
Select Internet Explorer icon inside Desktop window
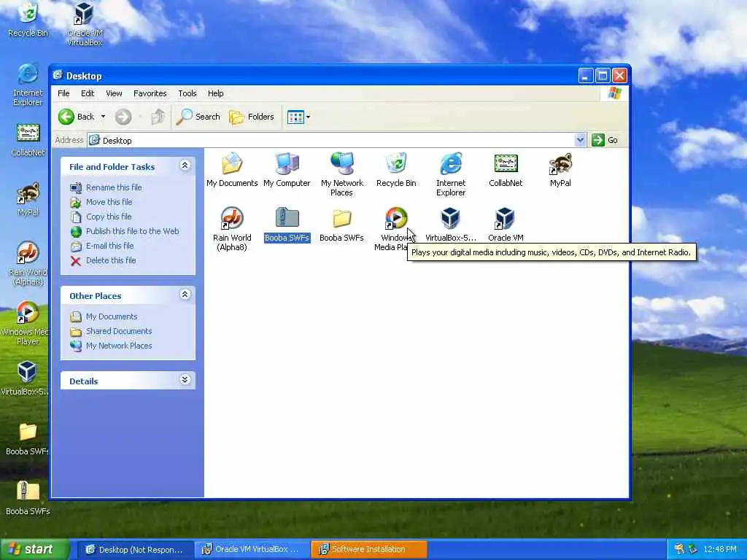pyautogui.click(x=451, y=174)
